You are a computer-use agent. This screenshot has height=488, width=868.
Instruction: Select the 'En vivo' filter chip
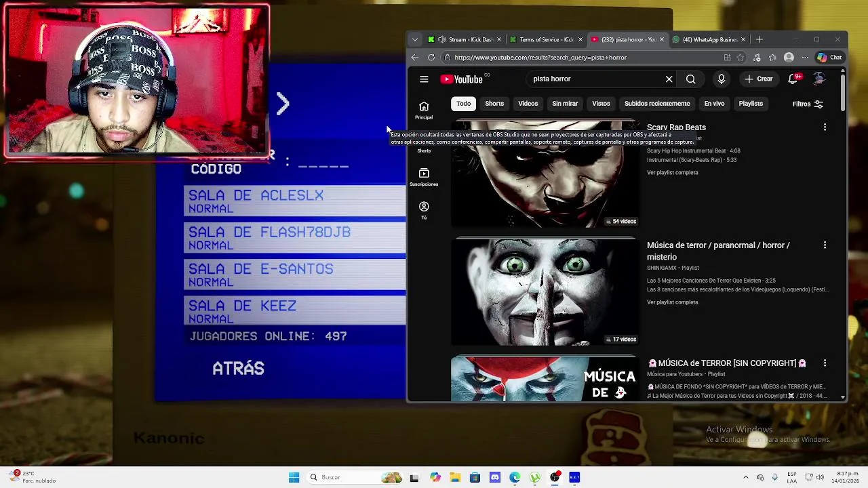coord(714,104)
